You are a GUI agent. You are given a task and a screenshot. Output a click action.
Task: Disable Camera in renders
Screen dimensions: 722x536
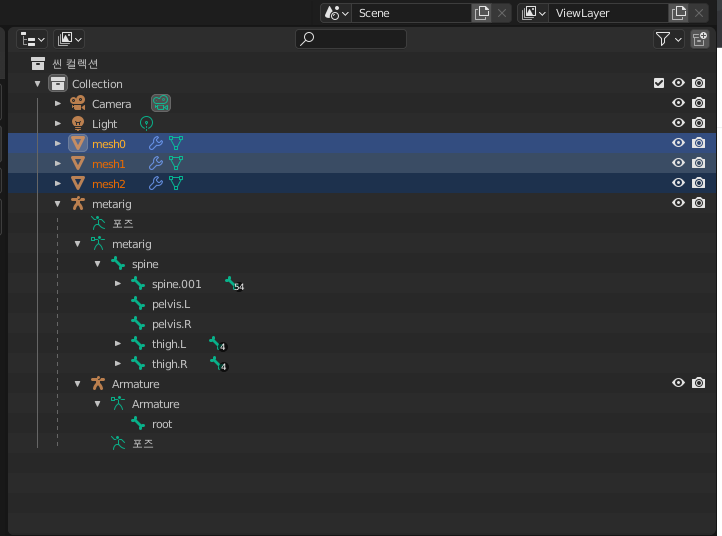pyautogui.click(x=699, y=103)
